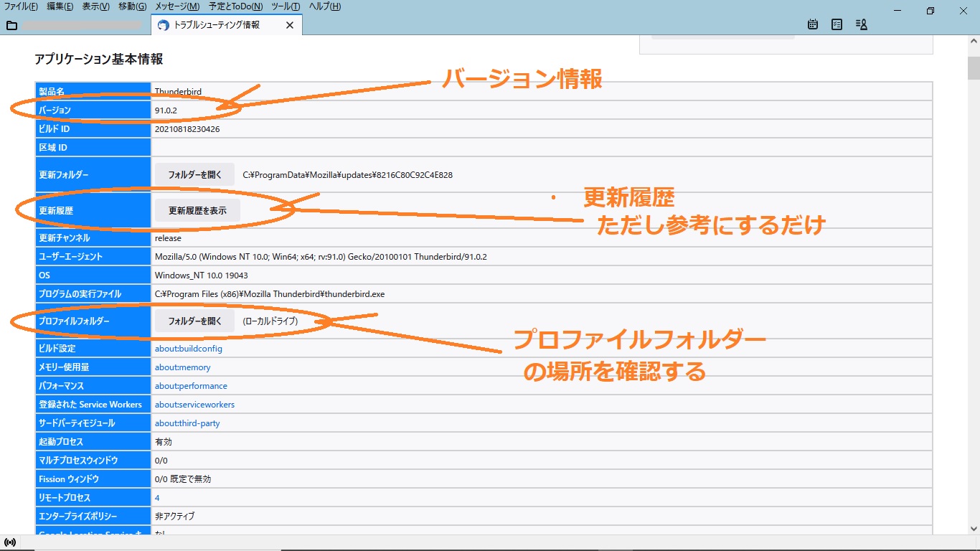Restore down the Thunderbird window
980x551 pixels.
click(x=930, y=11)
